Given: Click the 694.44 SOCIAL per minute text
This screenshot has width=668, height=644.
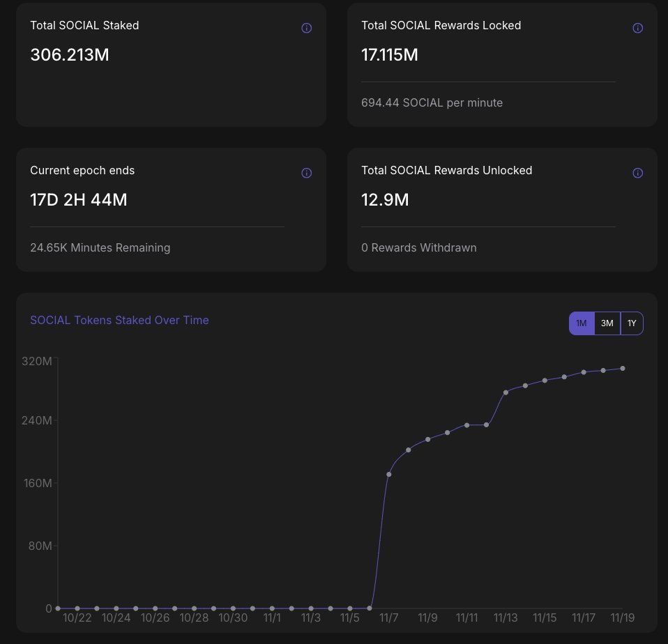Looking at the screenshot, I should click(x=432, y=102).
